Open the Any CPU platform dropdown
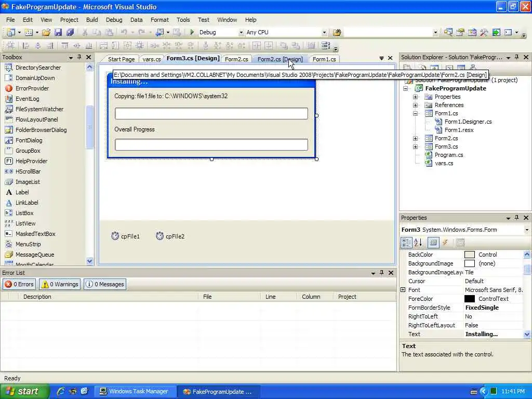 [324, 33]
